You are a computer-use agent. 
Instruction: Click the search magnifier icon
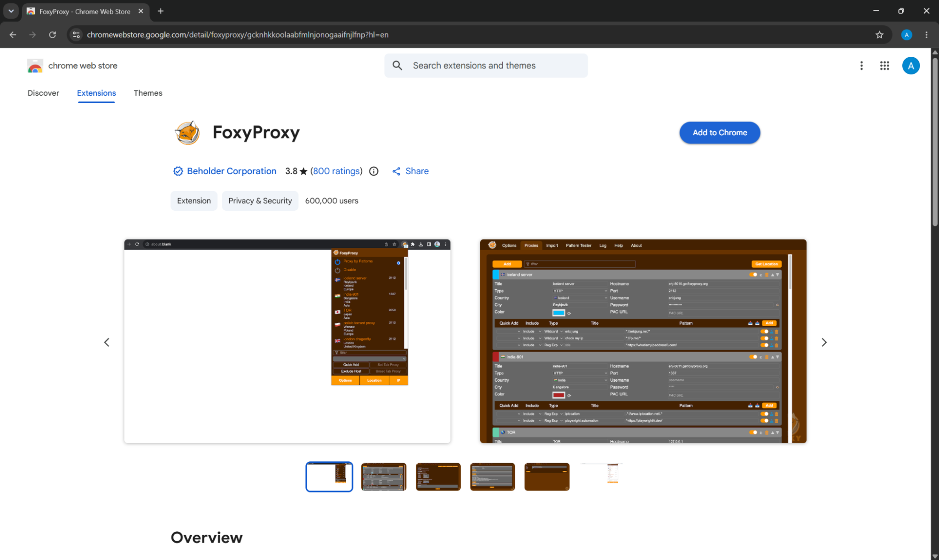[397, 65]
